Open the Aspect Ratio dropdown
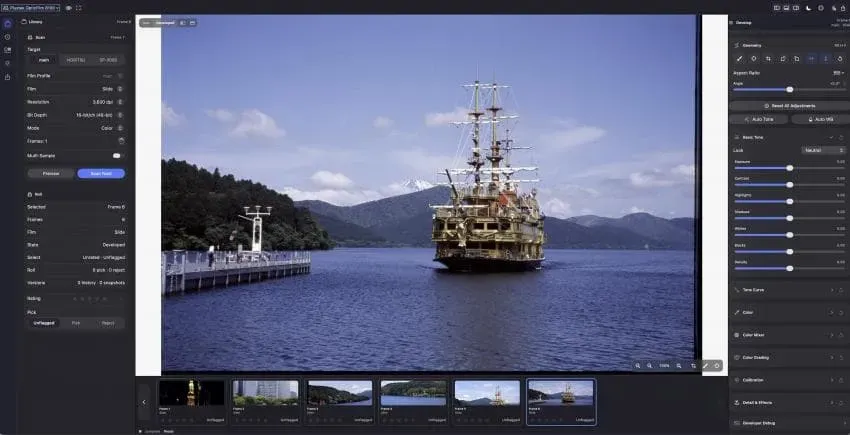This screenshot has height=435, width=850. [x=839, y=73]
